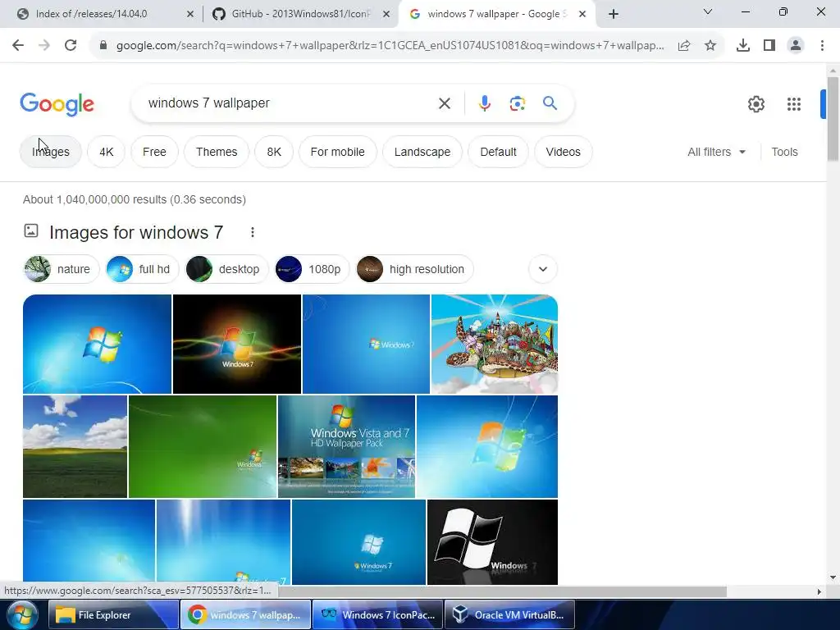Click the URL address bar
This screenshot has height=630, width=840.
390,46
